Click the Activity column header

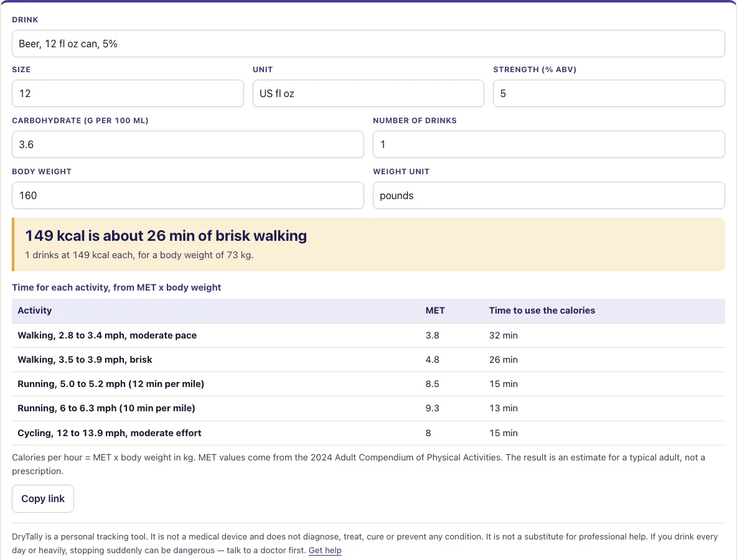coord(35,310)
